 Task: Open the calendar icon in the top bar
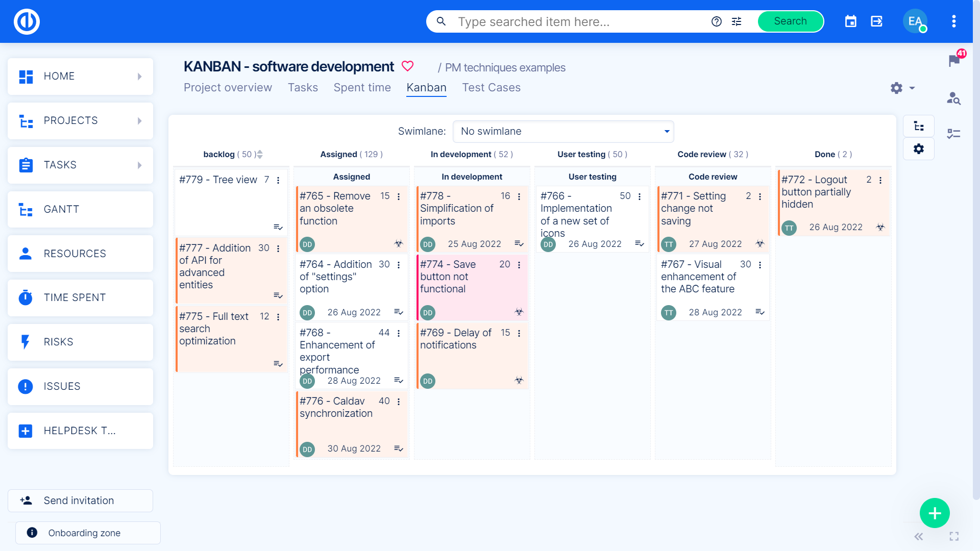[x=850, y=21]
